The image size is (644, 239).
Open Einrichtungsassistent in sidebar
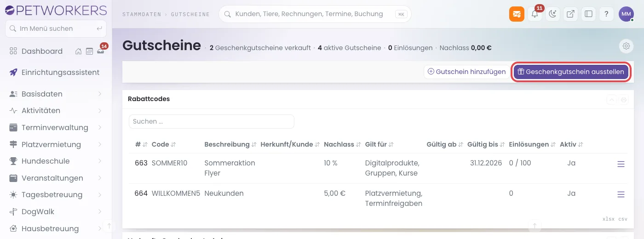pyautogui.click(x=56, y=73)
